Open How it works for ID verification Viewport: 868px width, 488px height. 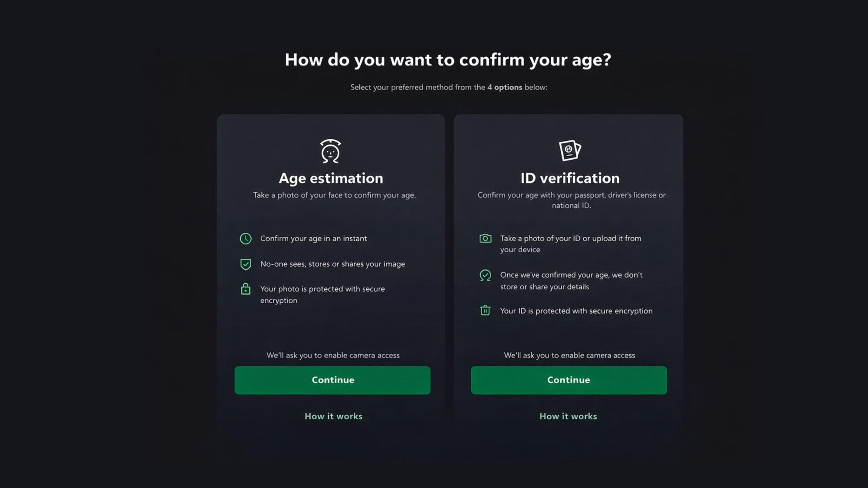tap(568, 416)
